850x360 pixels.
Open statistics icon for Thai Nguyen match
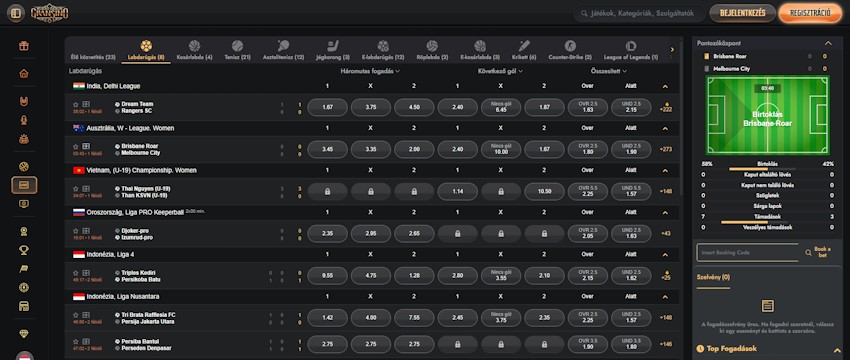tap(86, 189)
